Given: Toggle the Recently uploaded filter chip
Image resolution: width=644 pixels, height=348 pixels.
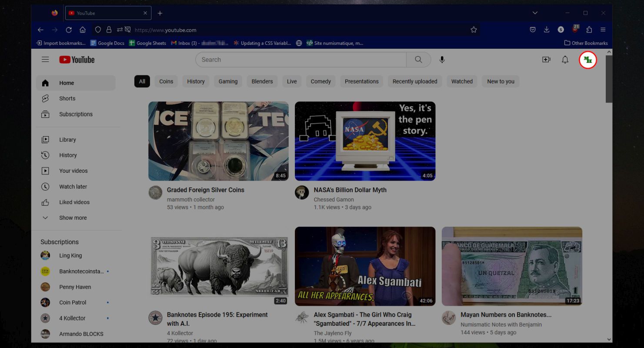Looking at the screenshot, I should pyautogui.click(x=414, y=81).
